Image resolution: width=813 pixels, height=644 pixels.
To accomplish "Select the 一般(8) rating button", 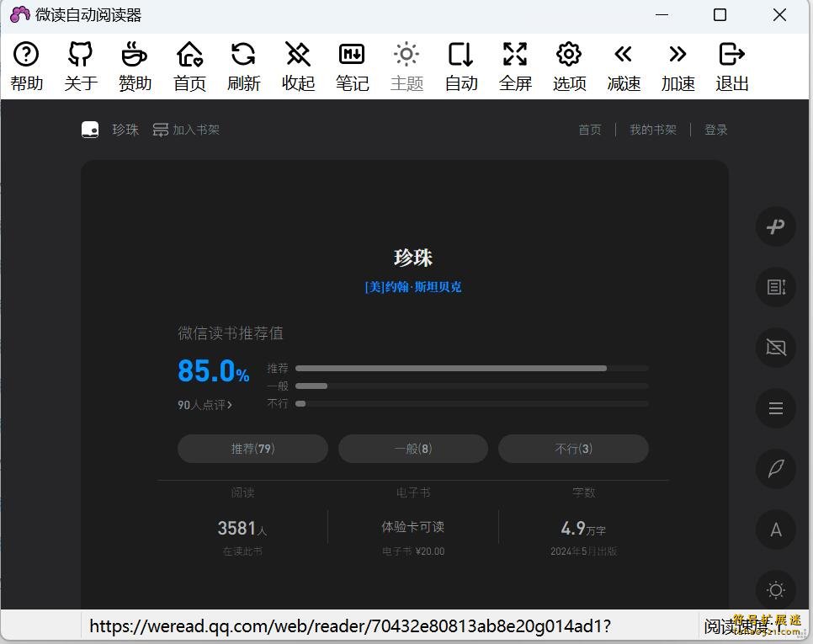I will [412, 449].
